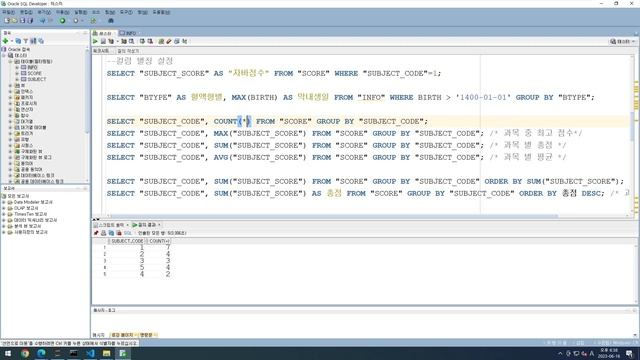This screenshot has width=640, height=360.
Task: Expand the SUBJECT table node
Action: point(17,79)
